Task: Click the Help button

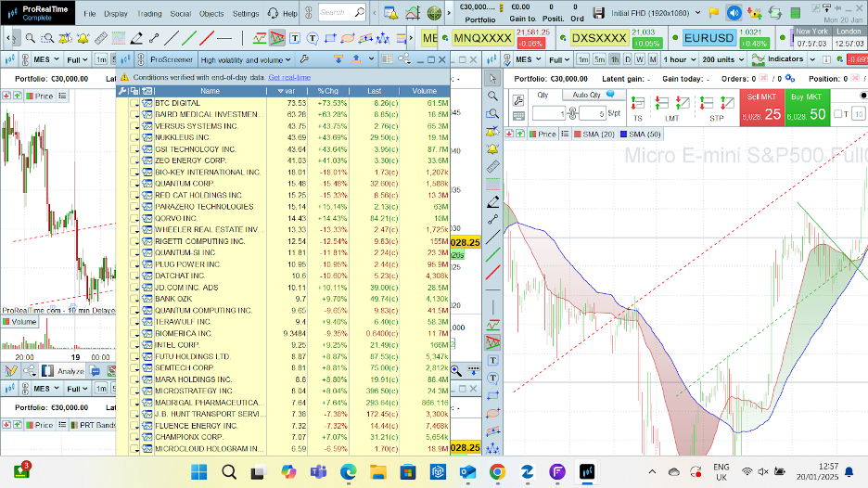Action: [x=282, y=13]
